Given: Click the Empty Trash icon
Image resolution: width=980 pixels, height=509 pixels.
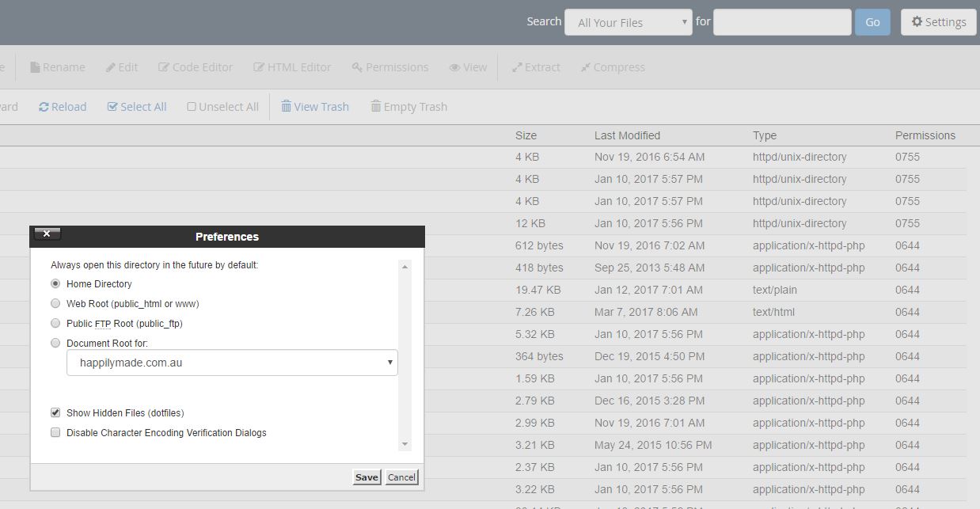Looking at the screenshot, I should (x=408, y=106).
